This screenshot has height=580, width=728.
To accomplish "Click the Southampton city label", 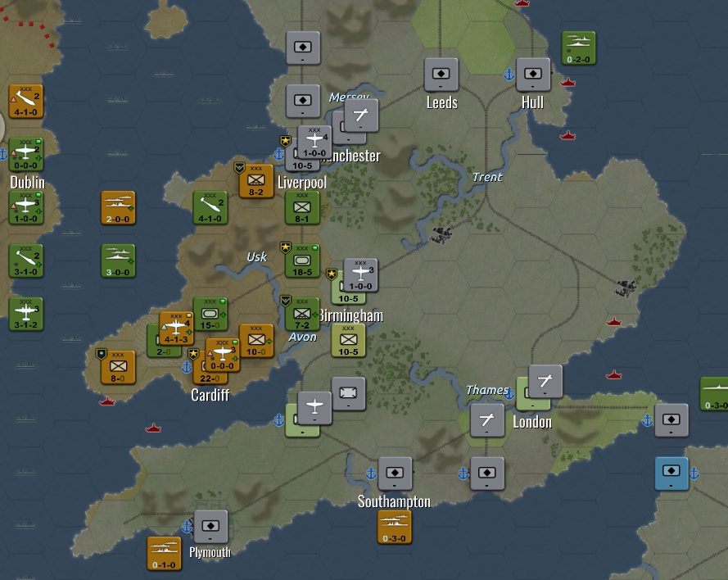I will click(x=394, y=501).
